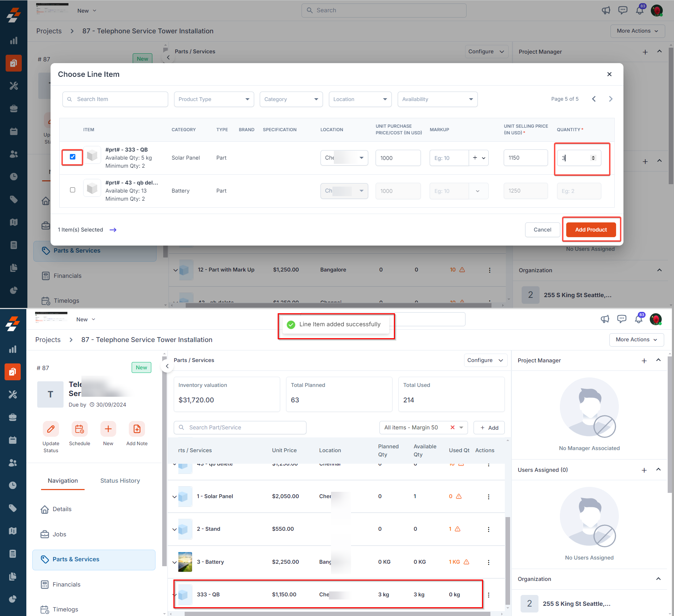The width and height of the screenshot is (674, 616).
Task: Click the Search Part/Service input field
Action: coord(240,427)
